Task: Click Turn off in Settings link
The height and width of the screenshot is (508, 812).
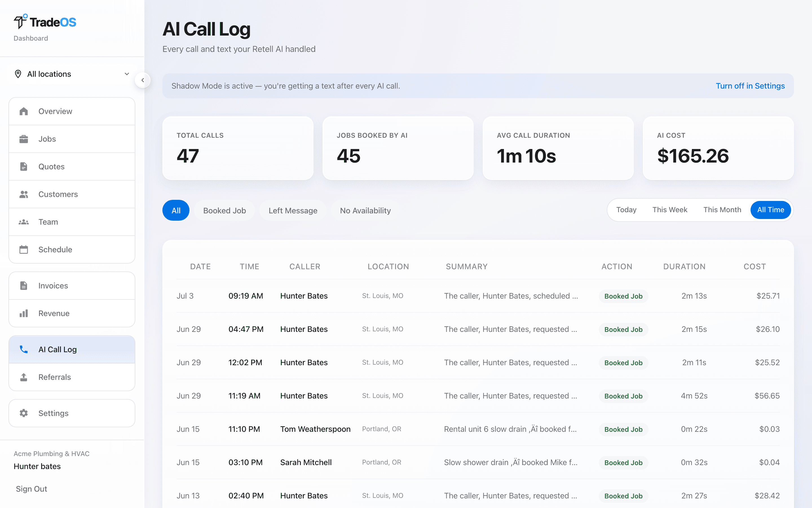Action: point(750,86)
